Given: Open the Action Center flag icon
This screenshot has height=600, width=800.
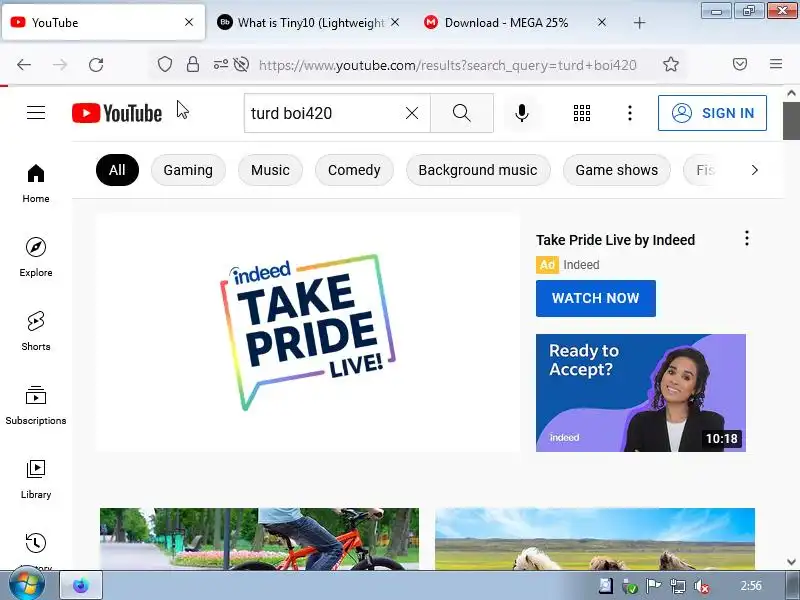Looking at the screenshot, I should pyautogui.click(x=654, y=587).
